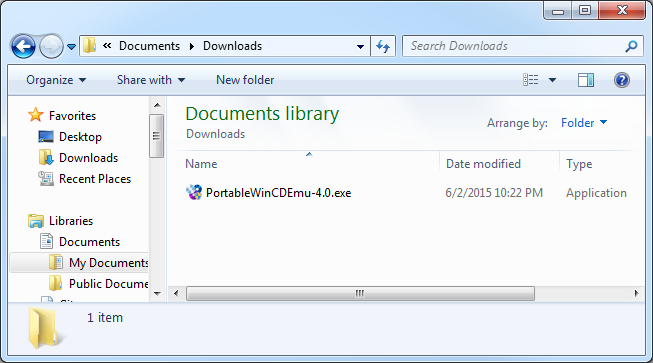This screenshot has width=653, height=363.
Task: Click the magnifier search icon
Action: (x=631, y=46)
